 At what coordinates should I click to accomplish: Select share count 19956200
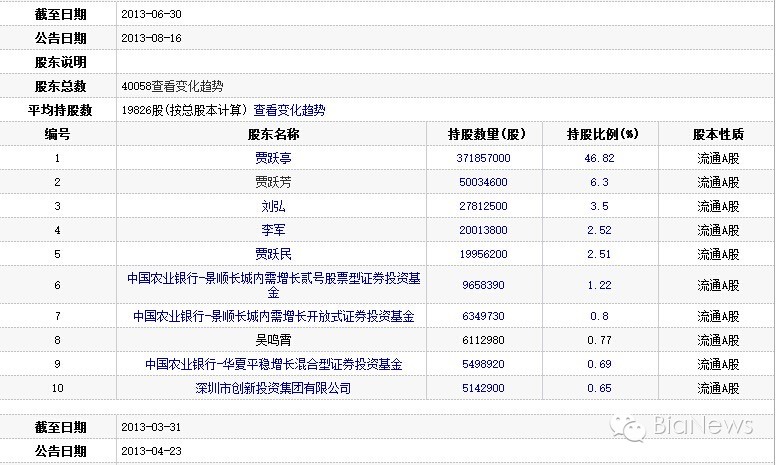pos(483,254)
